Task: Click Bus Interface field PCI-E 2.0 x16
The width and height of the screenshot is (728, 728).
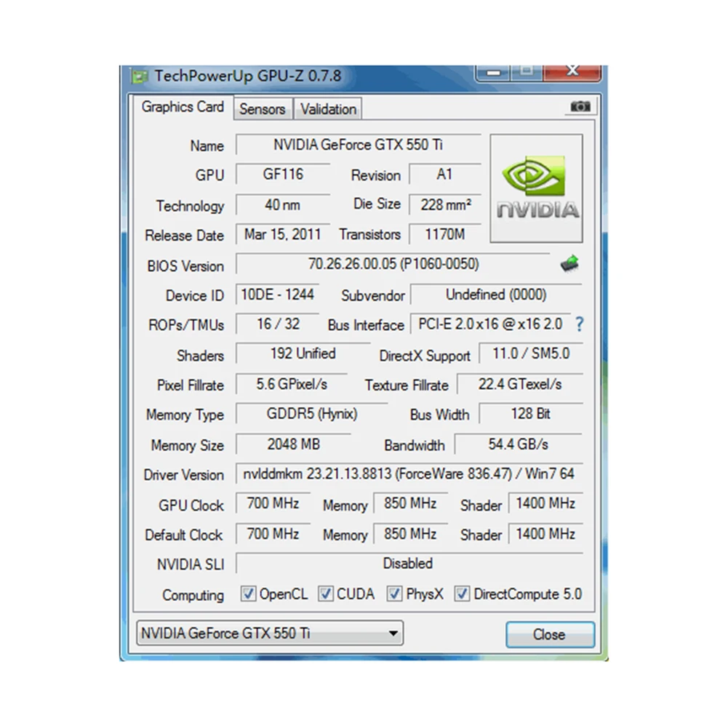Action: click(x=490, y=324)
